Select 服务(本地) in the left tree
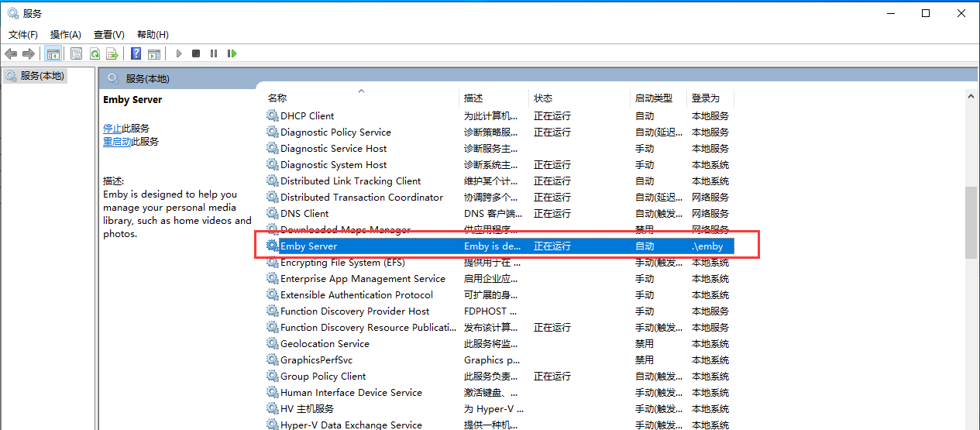980x430 pixels. coord(43,76)
